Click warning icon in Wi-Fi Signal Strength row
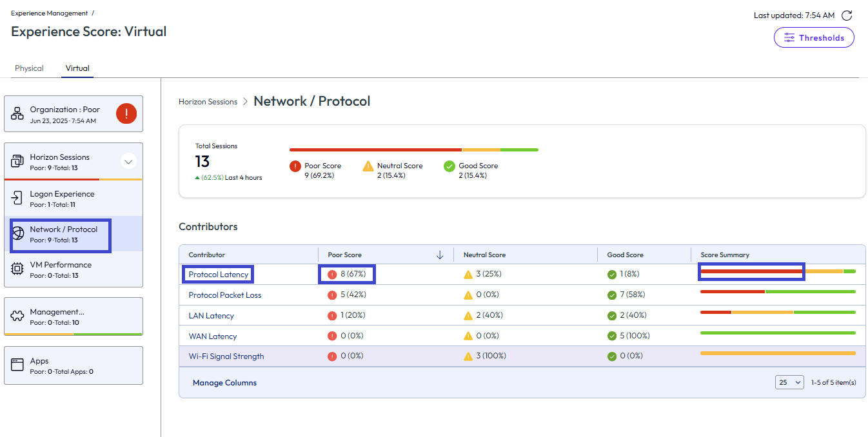 468,356
